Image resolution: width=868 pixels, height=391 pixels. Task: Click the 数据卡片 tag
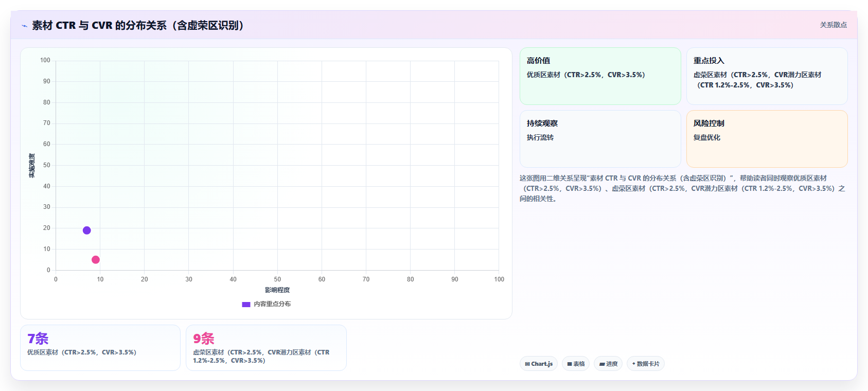click(x=646, y=364)
